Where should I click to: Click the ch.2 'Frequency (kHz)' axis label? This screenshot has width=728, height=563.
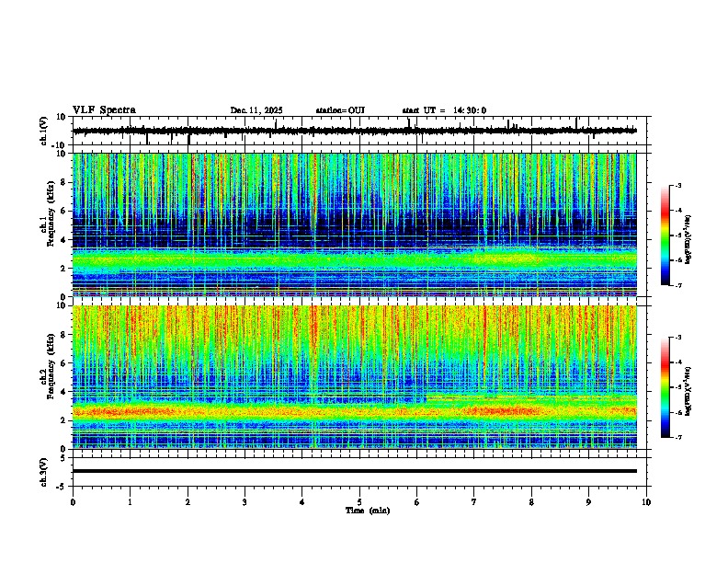click(51, 366)
